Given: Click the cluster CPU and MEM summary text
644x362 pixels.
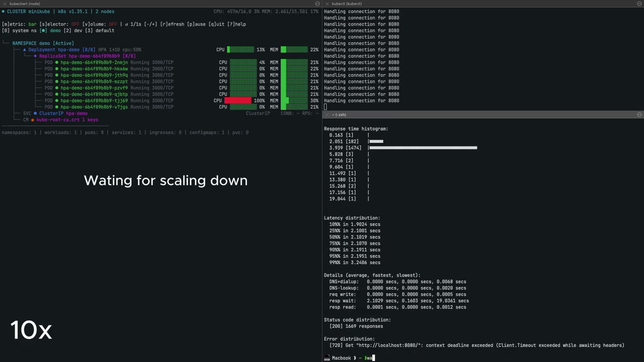Looking at the screenshot, I should point(266,11).
